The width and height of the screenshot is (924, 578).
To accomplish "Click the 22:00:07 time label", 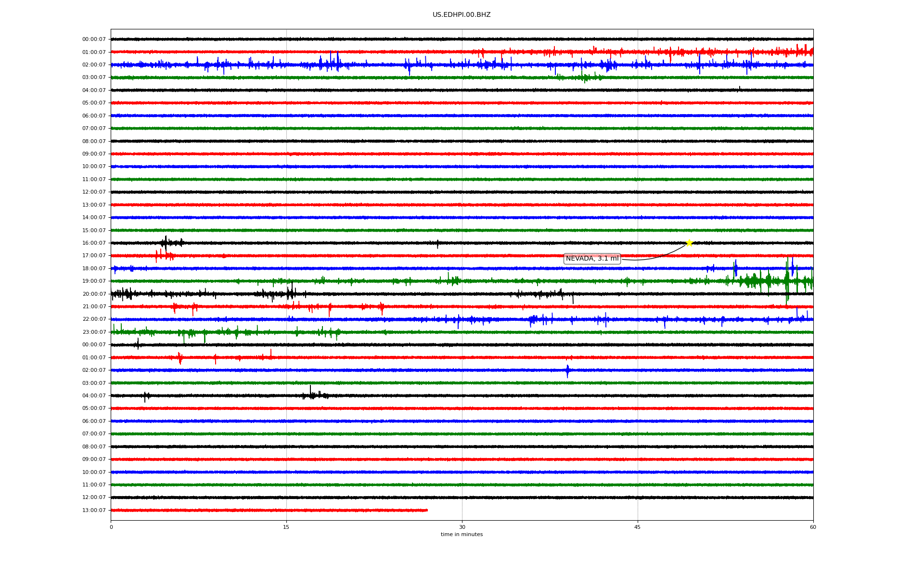I will pyautogui.click(x=94, y=319).
